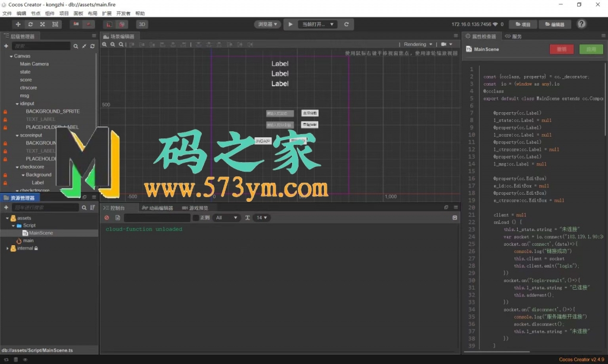Screen dimensions: 608x364
Task: Open the browser preview platform dropdown
Action: tap(268, 24)
